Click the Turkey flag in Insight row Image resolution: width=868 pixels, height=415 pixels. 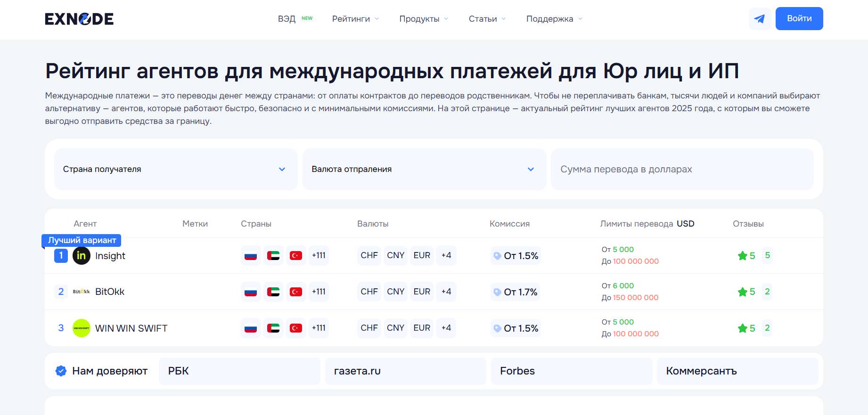click(295, 256)
